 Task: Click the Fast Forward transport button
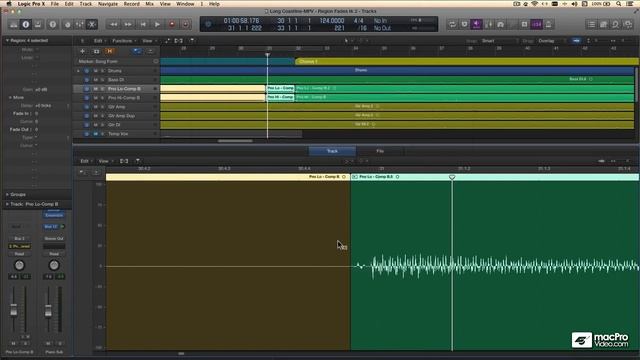coord(128,24)
